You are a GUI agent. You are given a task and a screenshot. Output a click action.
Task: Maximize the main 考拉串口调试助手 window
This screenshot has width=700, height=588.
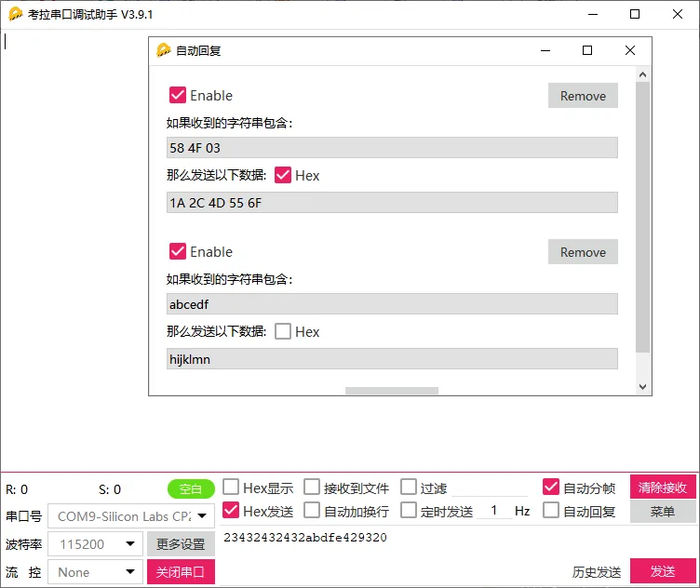point(635,14)
